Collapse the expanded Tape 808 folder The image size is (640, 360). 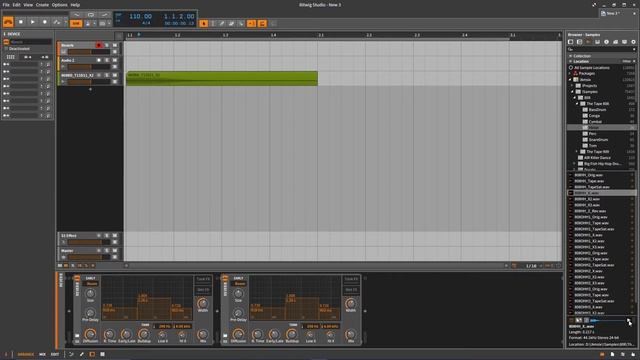[578, 104]
